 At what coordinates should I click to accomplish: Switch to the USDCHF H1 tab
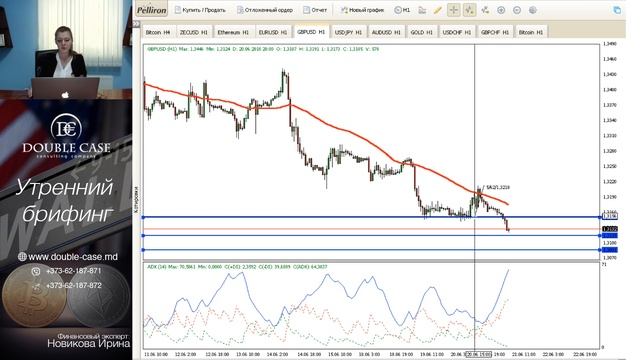[457, 32]
